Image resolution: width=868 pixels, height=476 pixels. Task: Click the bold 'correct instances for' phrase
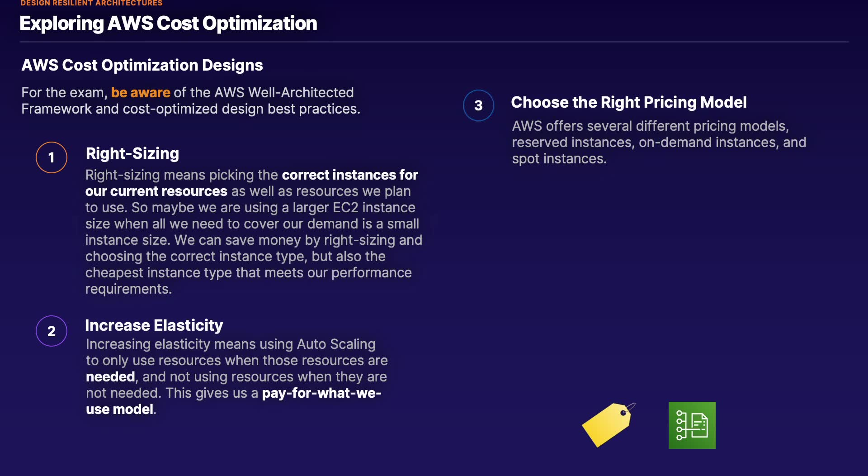tap(350, 175)
